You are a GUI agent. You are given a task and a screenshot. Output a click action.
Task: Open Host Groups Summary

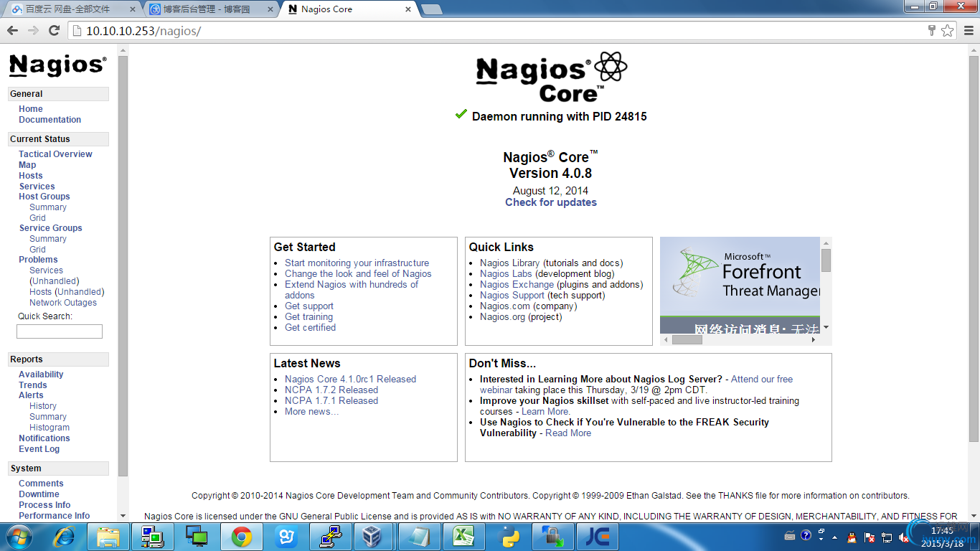click(48, 207)
